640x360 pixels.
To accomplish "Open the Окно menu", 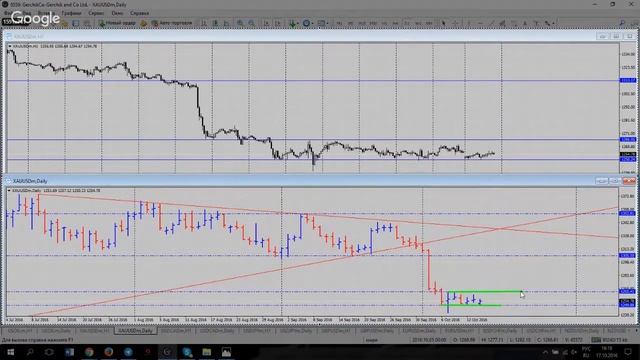I will 118,13.
